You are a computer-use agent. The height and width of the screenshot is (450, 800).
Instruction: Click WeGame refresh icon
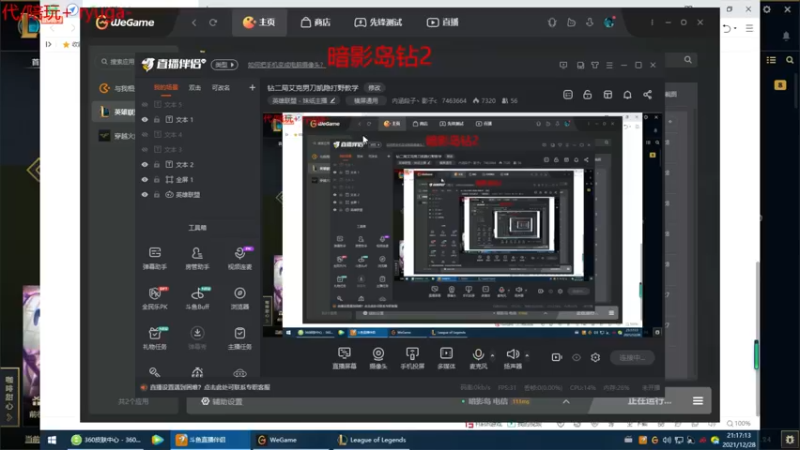(213, 22)
